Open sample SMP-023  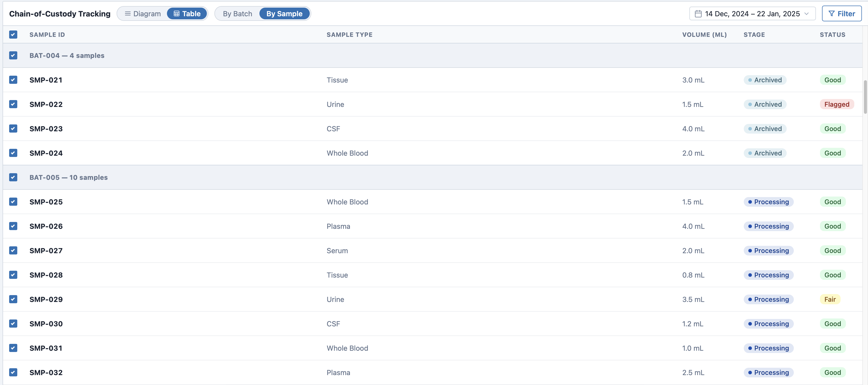46,129
